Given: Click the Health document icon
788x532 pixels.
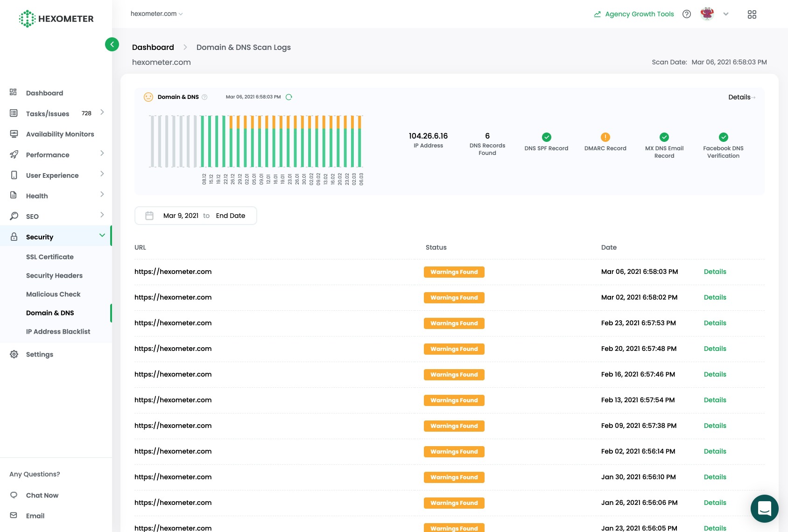Looking at the screenshot, I should click(14, 195).
